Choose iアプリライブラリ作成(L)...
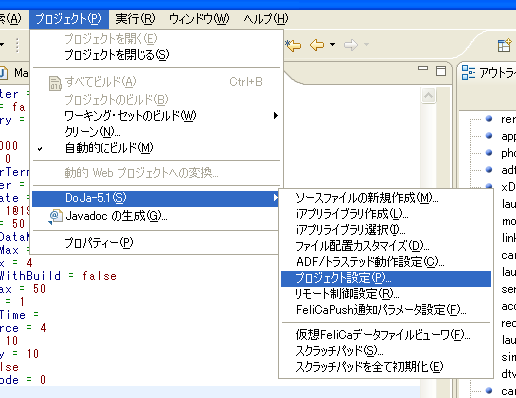The width and height of the screenshot is (516, 398). (386, 214)
